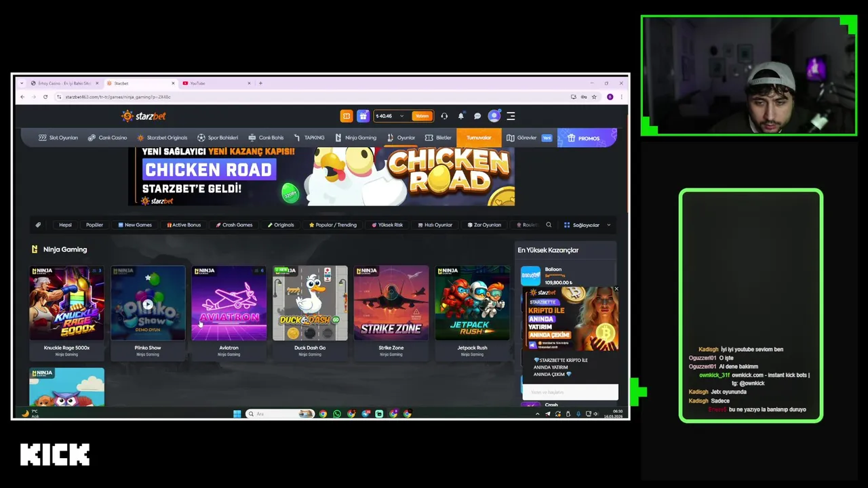Open the hamburger menu in Starzbet header

pos(511,116)
